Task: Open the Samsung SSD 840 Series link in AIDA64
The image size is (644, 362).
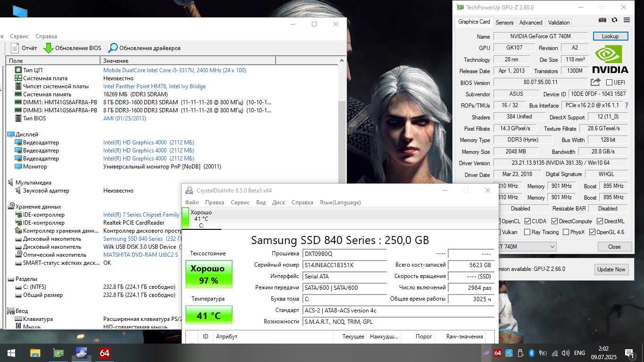Action: click(x=142, y=239)
